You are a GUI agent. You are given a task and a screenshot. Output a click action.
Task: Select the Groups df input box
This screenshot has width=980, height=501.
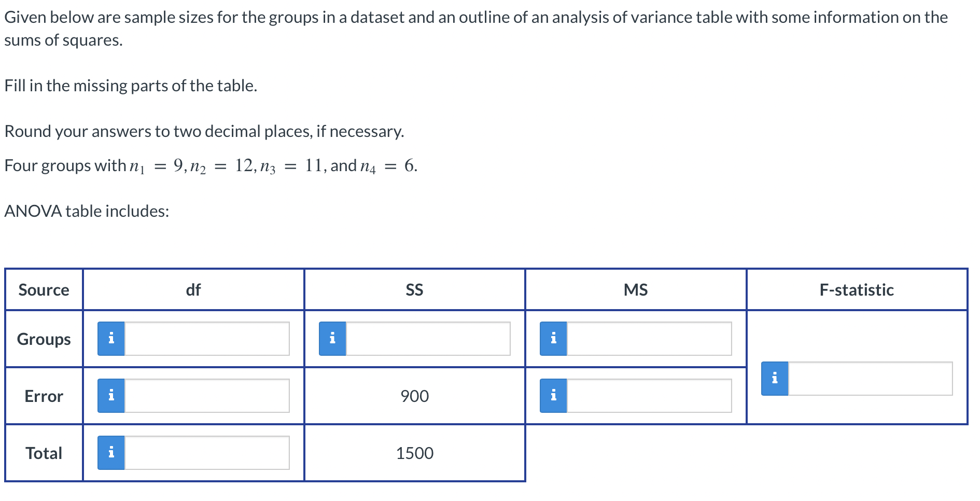(207, 339)
